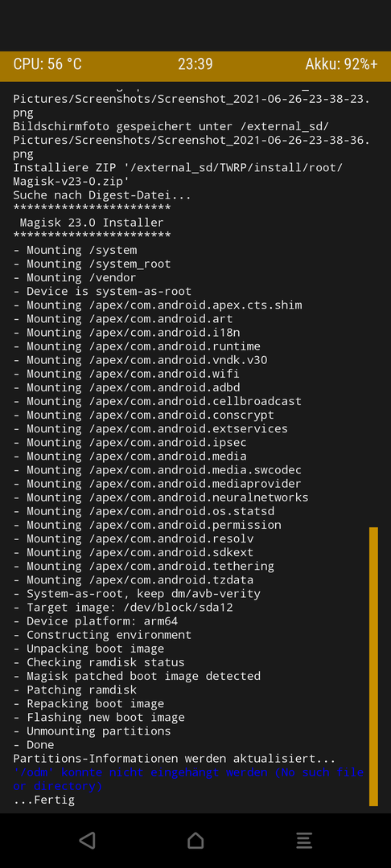Screen dimensions: 391x868
Task: Tap the CPU temperature readout
Action: coord(47,64)
